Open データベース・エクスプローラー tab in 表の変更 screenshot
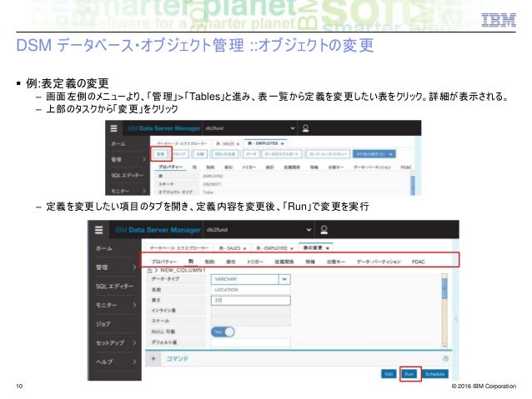Screen dimensions: 532x399 pos(179,248)
